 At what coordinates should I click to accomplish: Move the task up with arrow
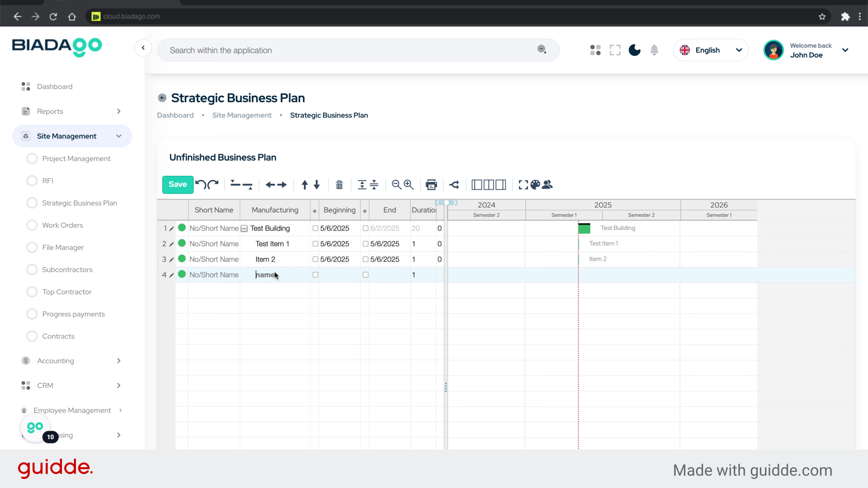pyautogui.click(x=305, y=184)
